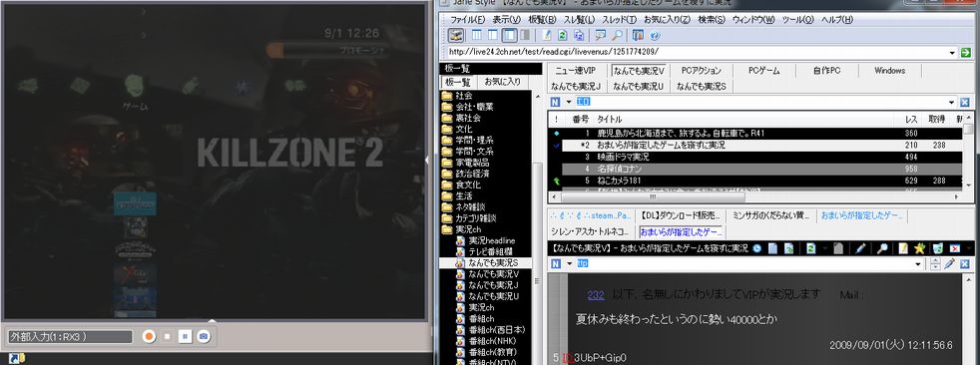
Task: Click the magnifier search icon in main toolbar
Action: point(617,36)
